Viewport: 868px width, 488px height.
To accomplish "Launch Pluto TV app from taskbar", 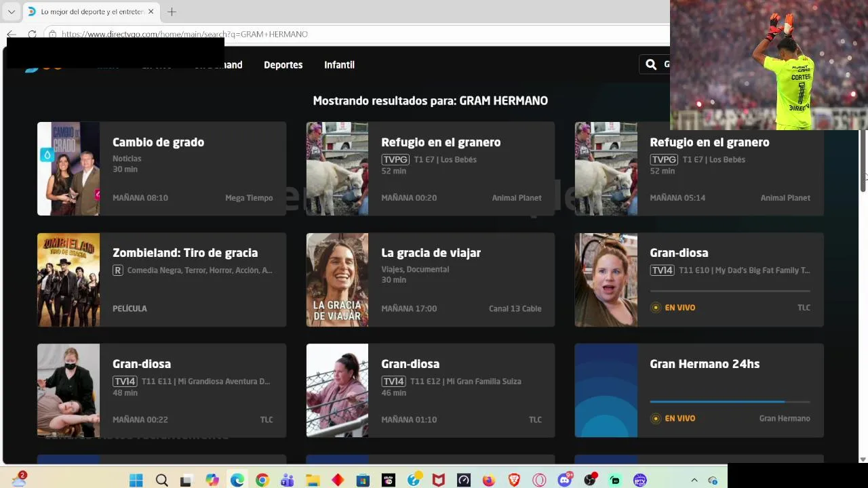I will [388, 480].
